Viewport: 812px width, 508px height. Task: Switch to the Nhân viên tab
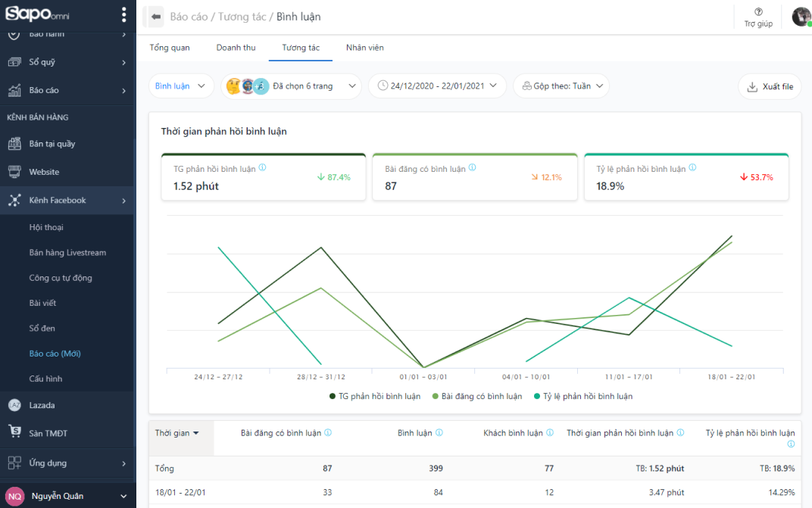(365, 48)
